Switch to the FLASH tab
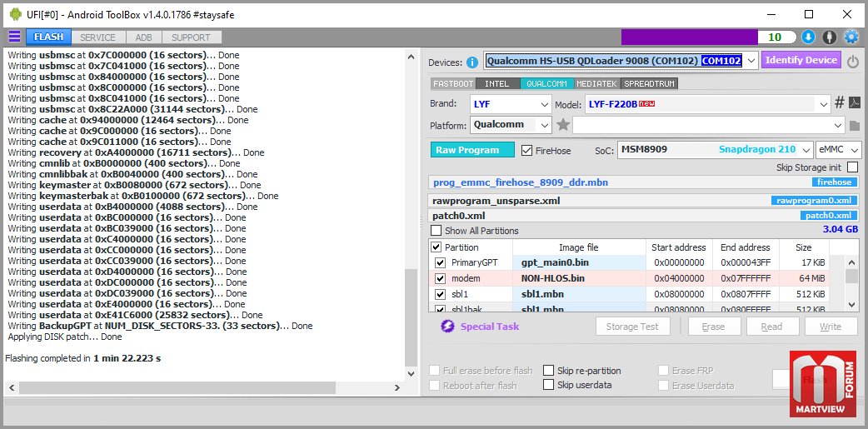This screenshot has width=868, height=429. pos(48,37)
